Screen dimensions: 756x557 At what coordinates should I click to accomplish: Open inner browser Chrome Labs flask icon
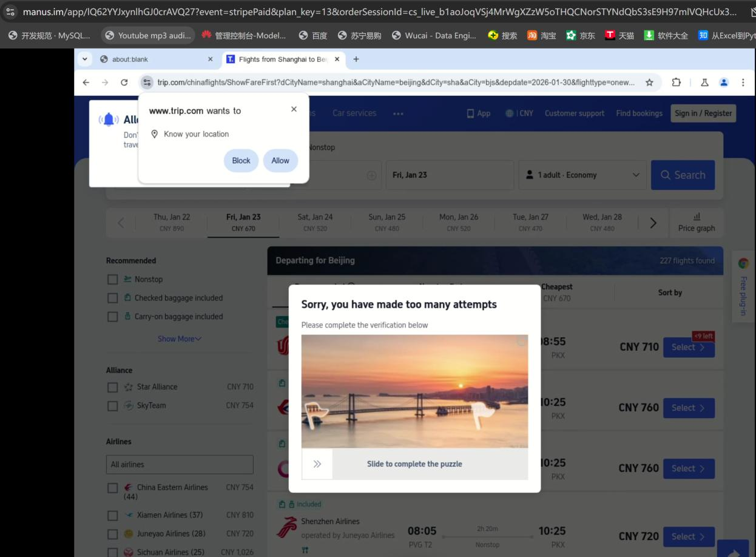(x=705, y=83)
